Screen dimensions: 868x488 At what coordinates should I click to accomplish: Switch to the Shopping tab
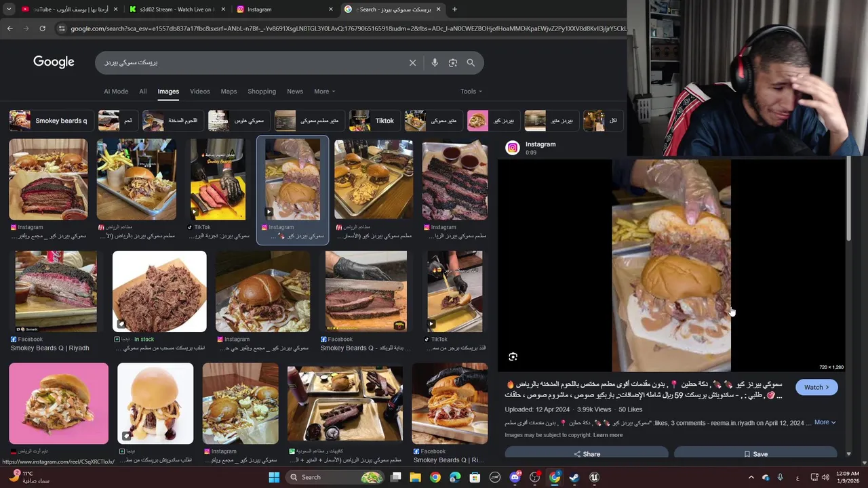pyautogui.click(x=262, y=91)
